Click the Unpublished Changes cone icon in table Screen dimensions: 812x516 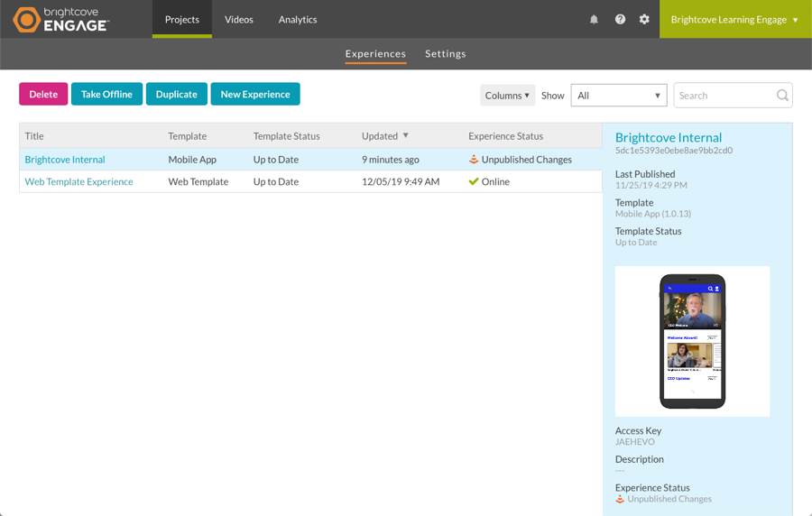click(474, 160)
